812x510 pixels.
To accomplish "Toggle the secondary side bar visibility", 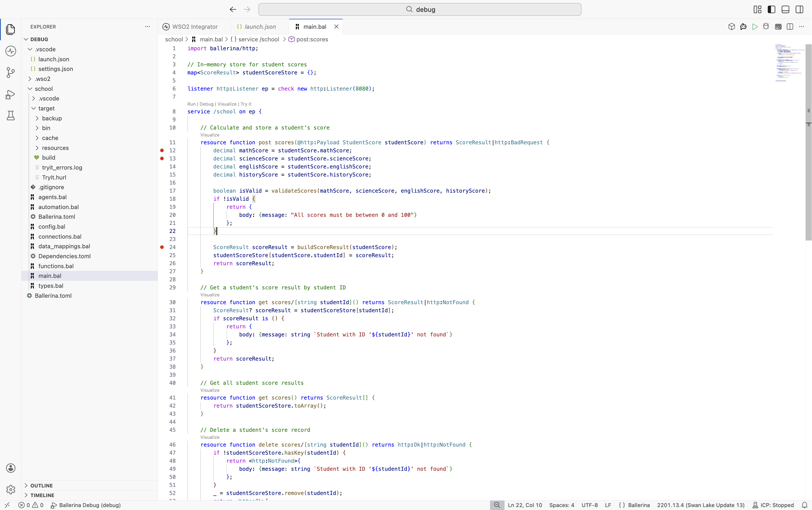I will click(800, 9).
